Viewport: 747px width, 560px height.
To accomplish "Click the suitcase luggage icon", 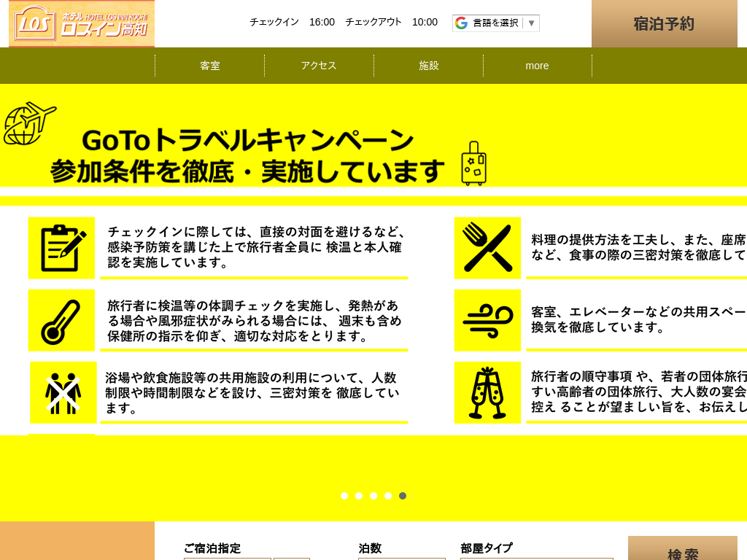I will coord(473,163).
